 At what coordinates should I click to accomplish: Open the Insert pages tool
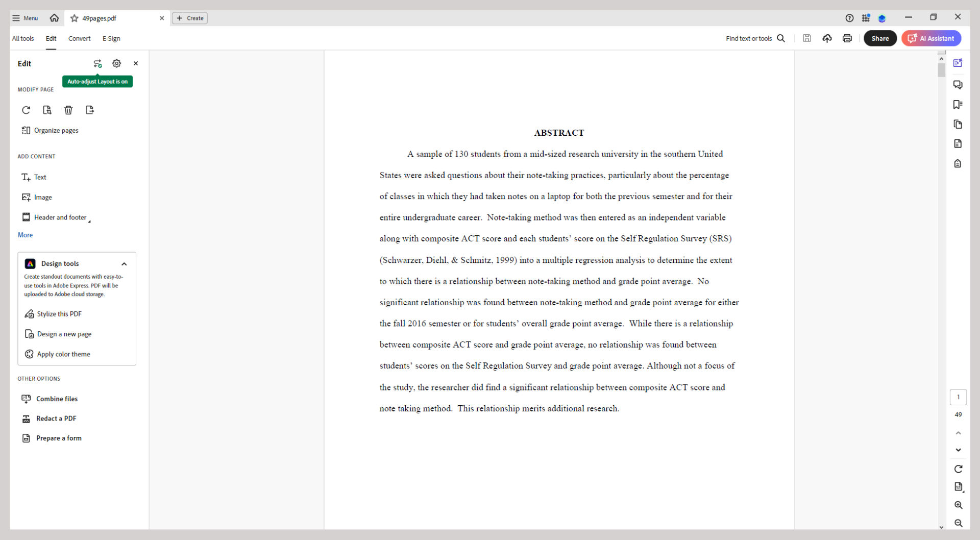47,110
